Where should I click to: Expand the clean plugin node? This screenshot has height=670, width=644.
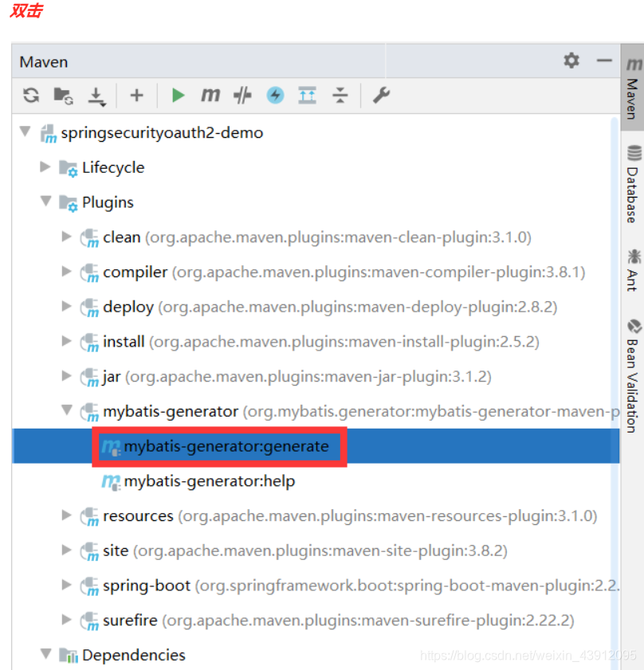pyautogui.click(x=66, y=237)
